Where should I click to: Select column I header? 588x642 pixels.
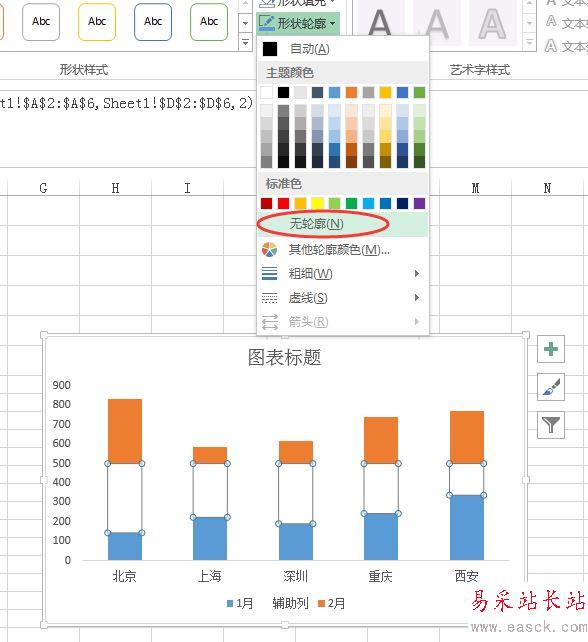pos(187,188)
